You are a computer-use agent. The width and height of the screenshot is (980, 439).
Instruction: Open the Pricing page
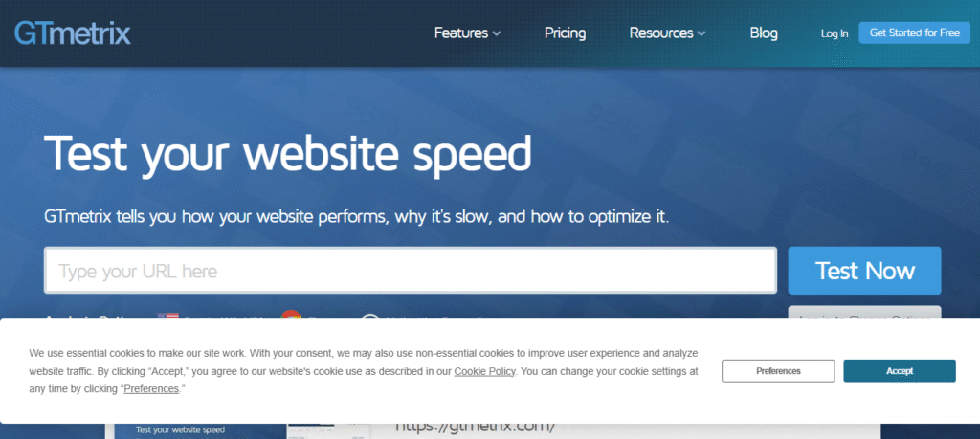coord(565,33)
